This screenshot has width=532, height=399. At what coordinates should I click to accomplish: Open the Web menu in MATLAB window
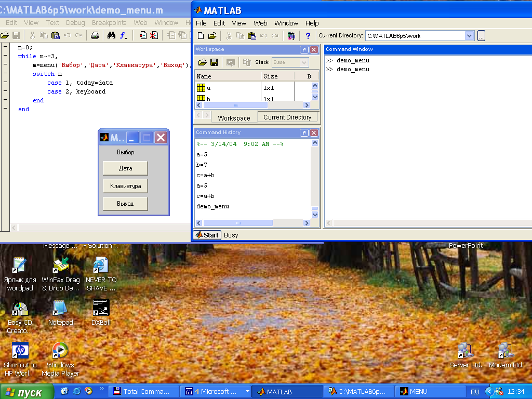tap(260, 23)
